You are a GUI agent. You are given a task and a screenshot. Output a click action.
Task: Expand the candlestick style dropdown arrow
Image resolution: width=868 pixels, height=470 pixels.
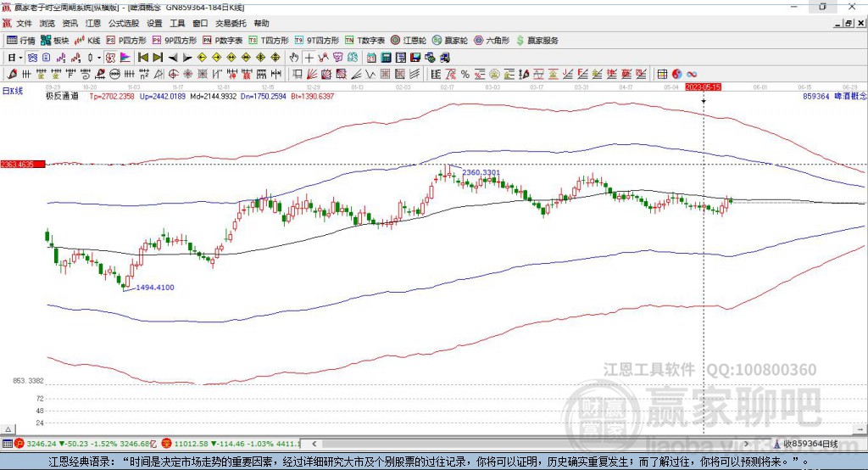click(x=99, y=58)
